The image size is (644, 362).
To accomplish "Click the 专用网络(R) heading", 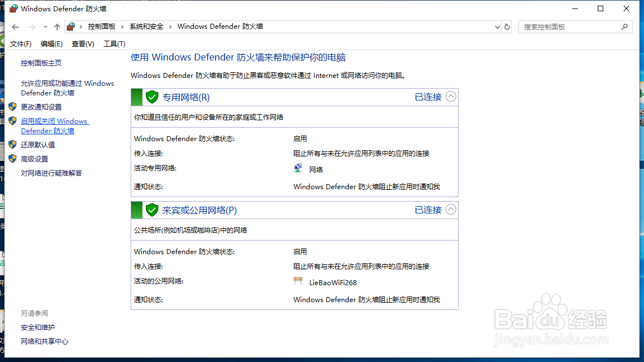I will (x=185, y=97).
